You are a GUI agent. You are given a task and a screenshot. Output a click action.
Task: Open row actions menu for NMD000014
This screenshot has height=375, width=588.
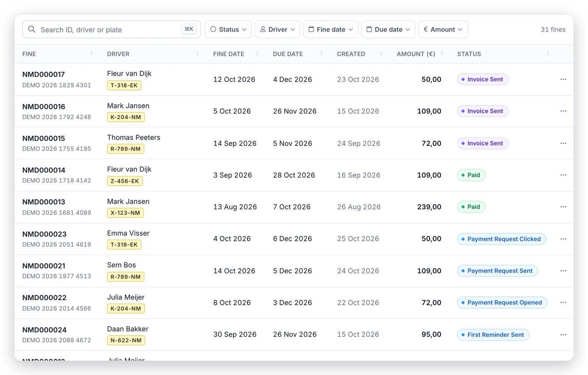(563, 175)
